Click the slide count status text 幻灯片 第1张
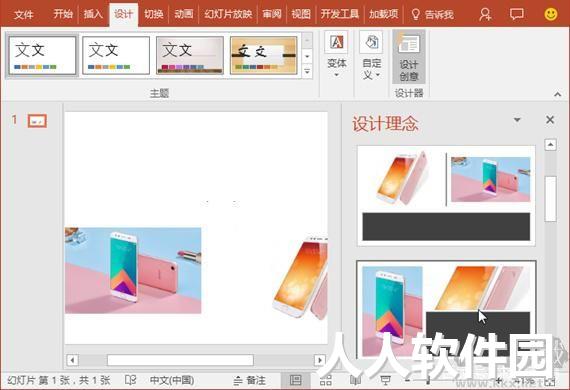This screenshot has width=570, height=390. 59,381
